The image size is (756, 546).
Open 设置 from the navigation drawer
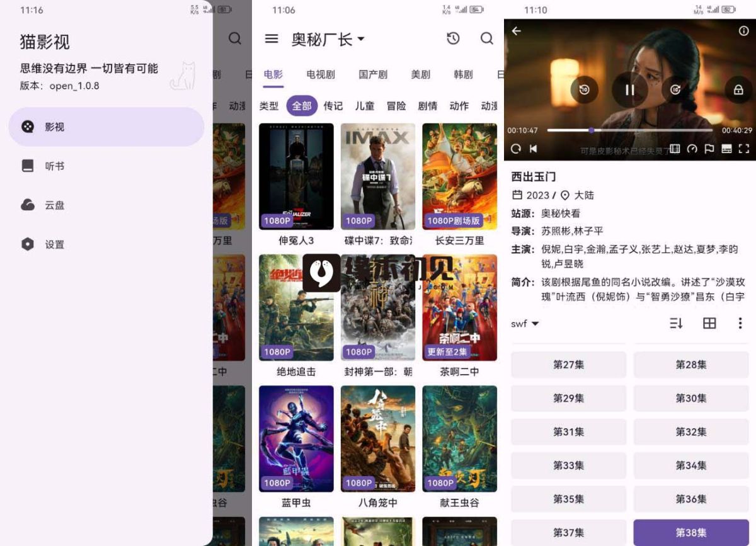click(x=106, y=244)
